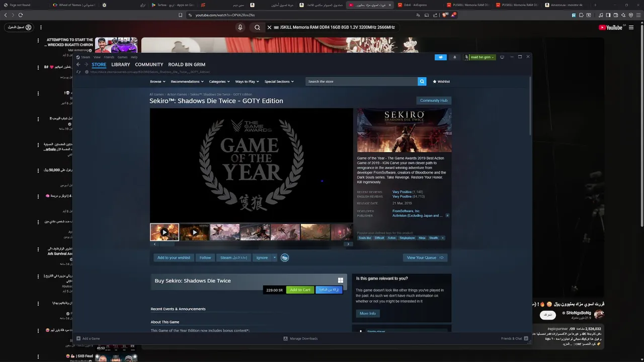Click the More Info button

pyautogui.click(x=368, y=313)
